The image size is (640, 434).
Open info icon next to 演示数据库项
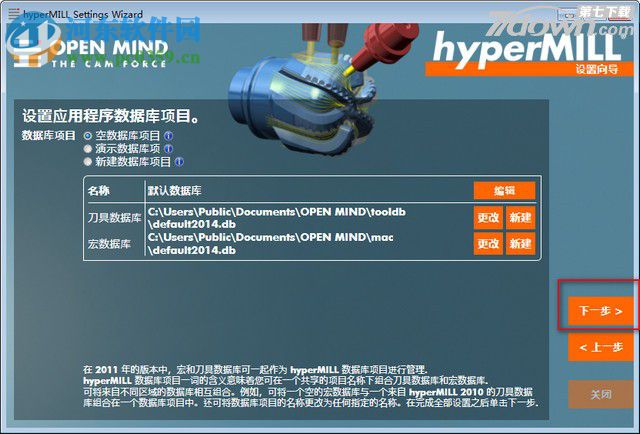click(168, 149)
